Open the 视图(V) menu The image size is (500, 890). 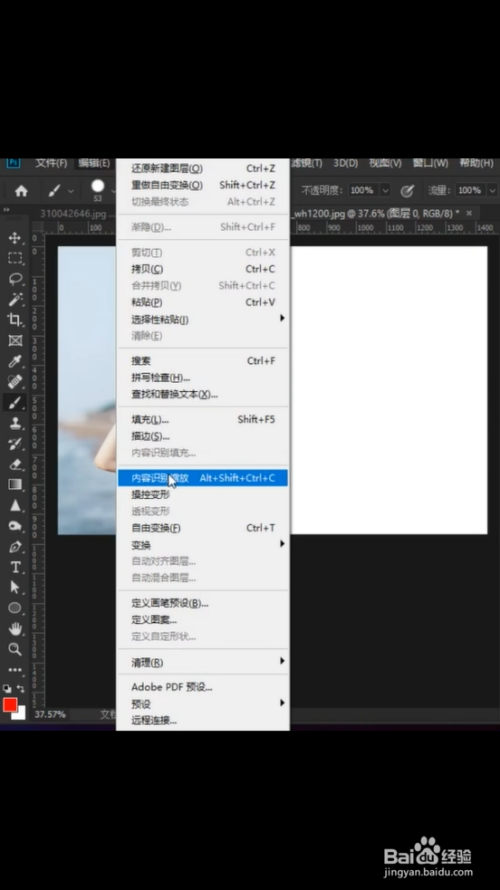pyautogui.click(x=385, y=163)
